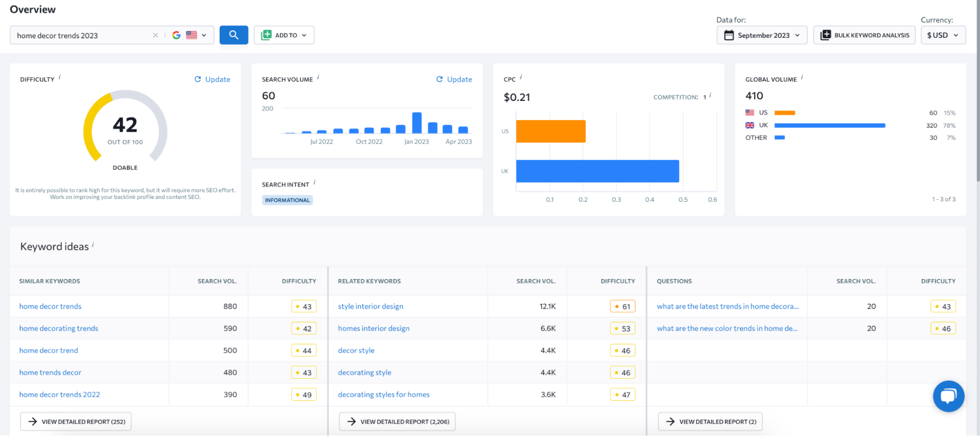Clear the keyword search field
This screenshot has width=980, height=436.
(155, 35)
